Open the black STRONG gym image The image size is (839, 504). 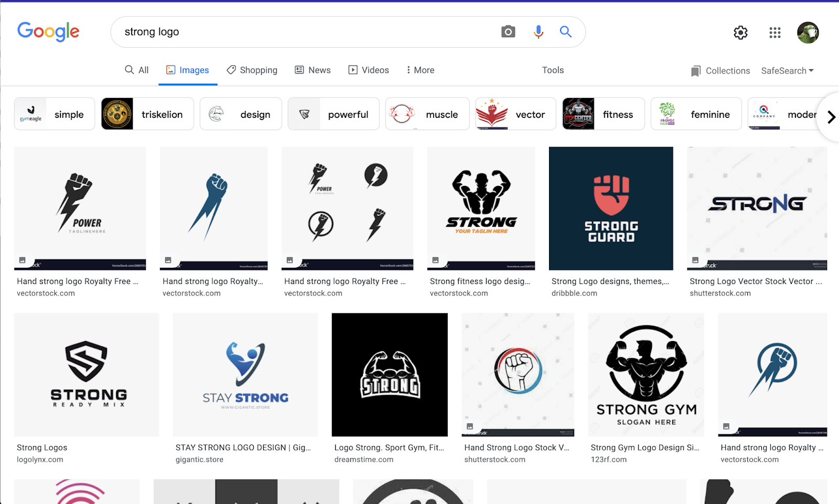(390, 375)
